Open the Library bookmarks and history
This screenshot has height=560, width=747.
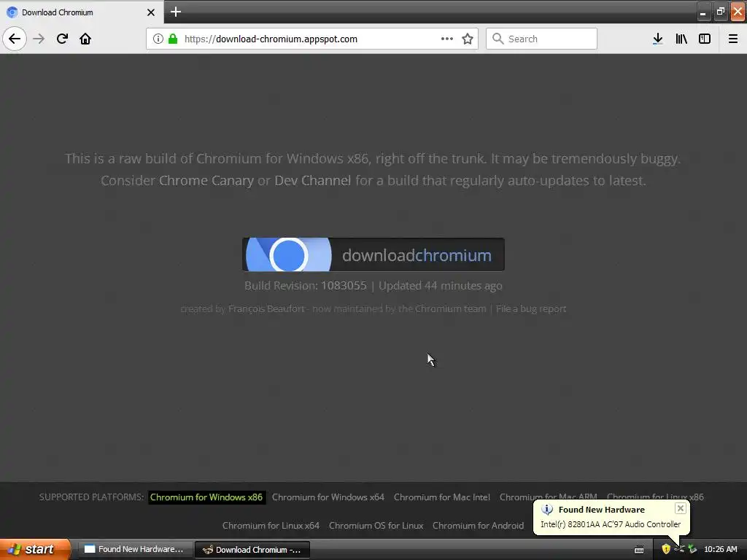click(681, 39)
